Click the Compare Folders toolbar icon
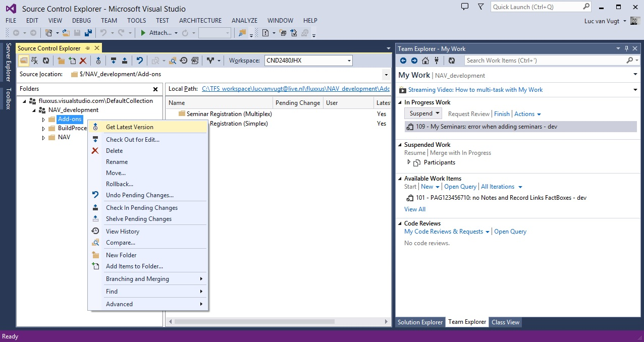 coord(173,61)
